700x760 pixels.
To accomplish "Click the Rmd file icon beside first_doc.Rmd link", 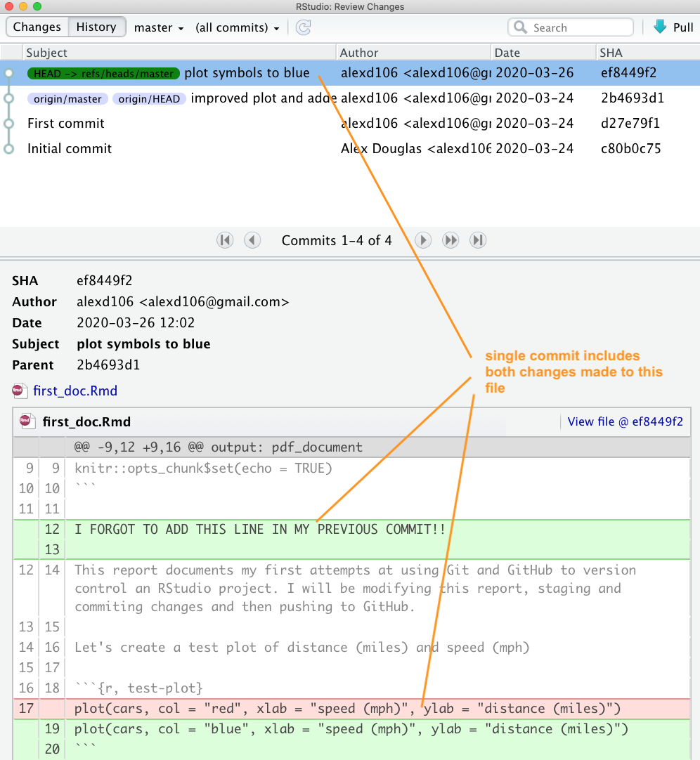I will [20, 391].
